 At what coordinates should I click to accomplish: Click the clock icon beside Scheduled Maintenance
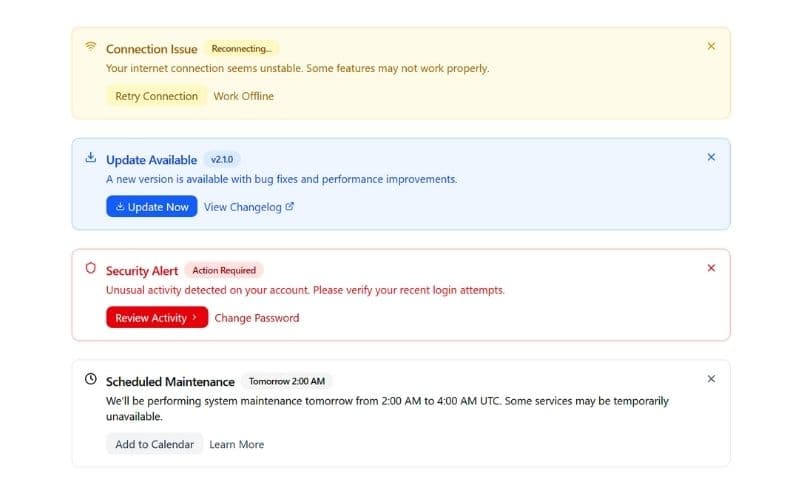[90, 379]
